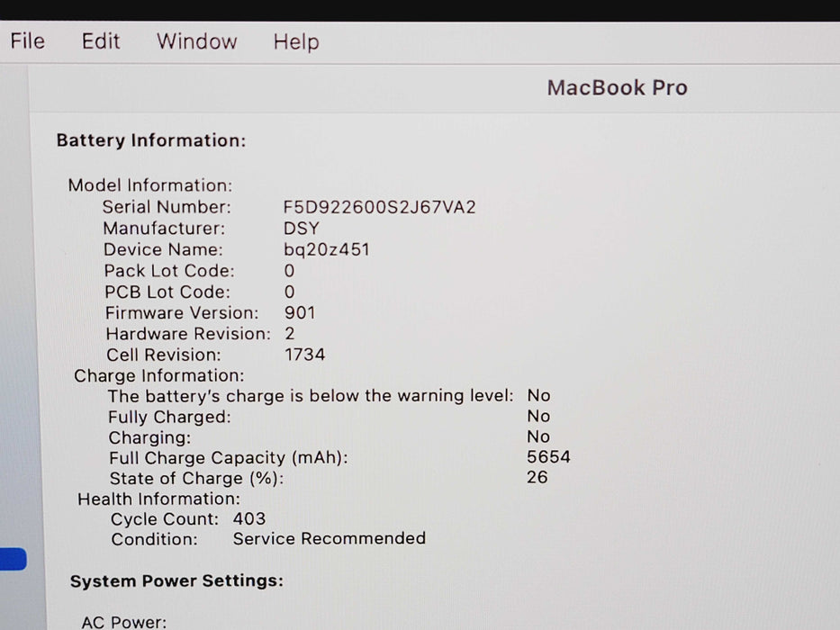Image resolution: width=840 pixels, height=630 pixels.
Task: Click the Cell Revision label
Action: coord(163,355)
